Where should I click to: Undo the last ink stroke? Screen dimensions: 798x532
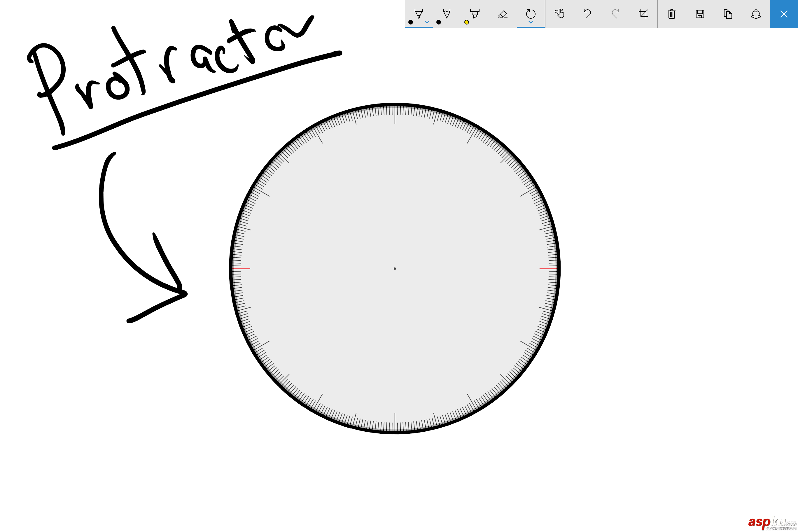pyautogui.click(x=587, y=14)
